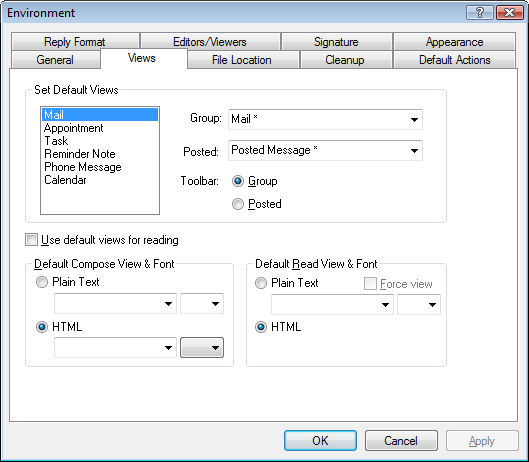Open read view Plain Text font dropdown
The height and width of the screenshot is (462, 529).
[332, 305]
